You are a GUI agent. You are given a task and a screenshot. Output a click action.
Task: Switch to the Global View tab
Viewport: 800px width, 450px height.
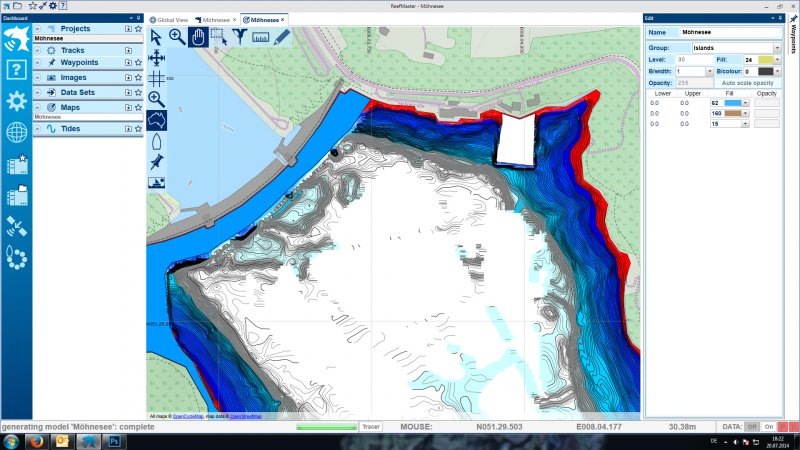[168, 19]
